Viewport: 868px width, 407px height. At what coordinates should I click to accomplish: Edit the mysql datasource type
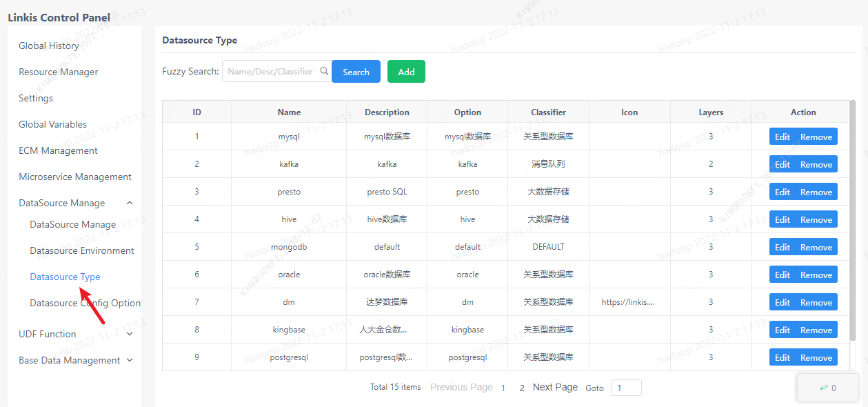(782, 136)
